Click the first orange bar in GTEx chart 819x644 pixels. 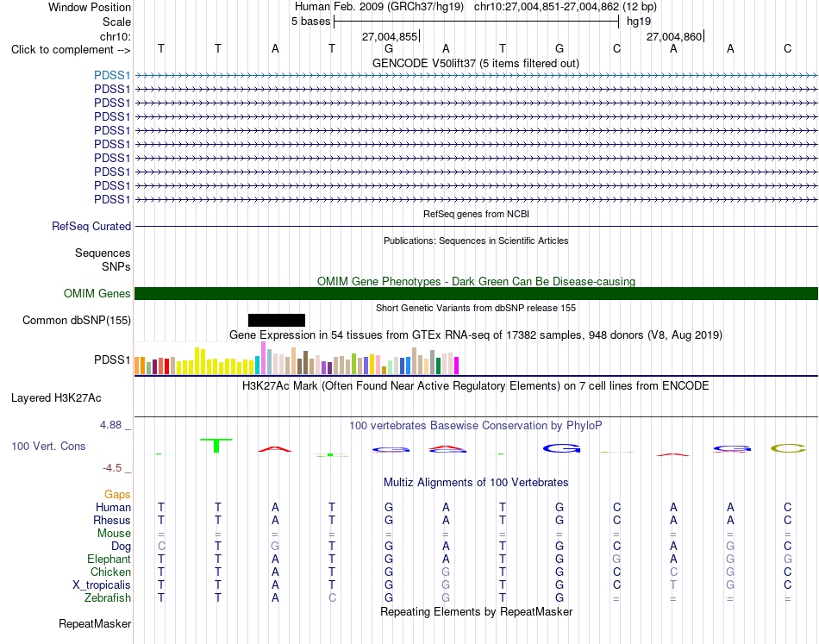137,366
